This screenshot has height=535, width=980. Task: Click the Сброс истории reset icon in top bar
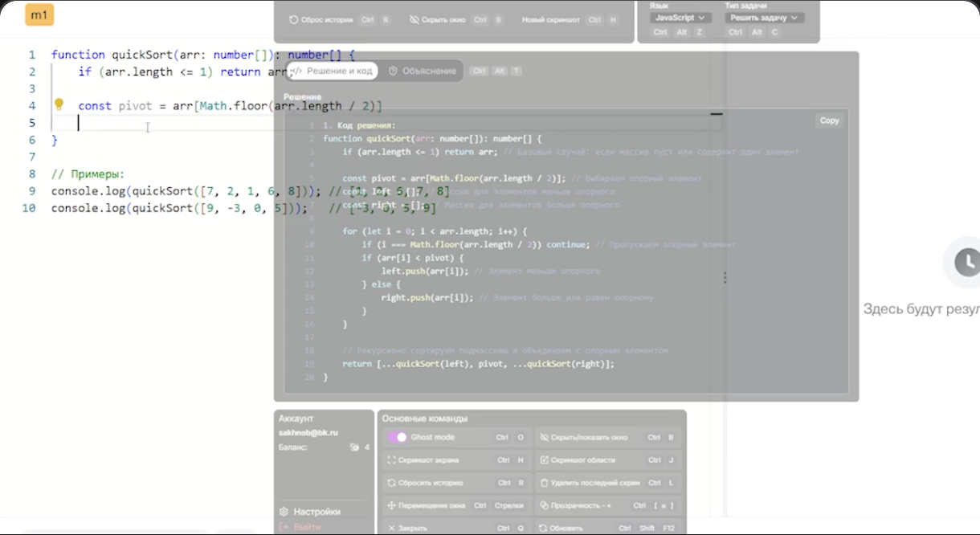pyautogui.click(x=294, y=19)
